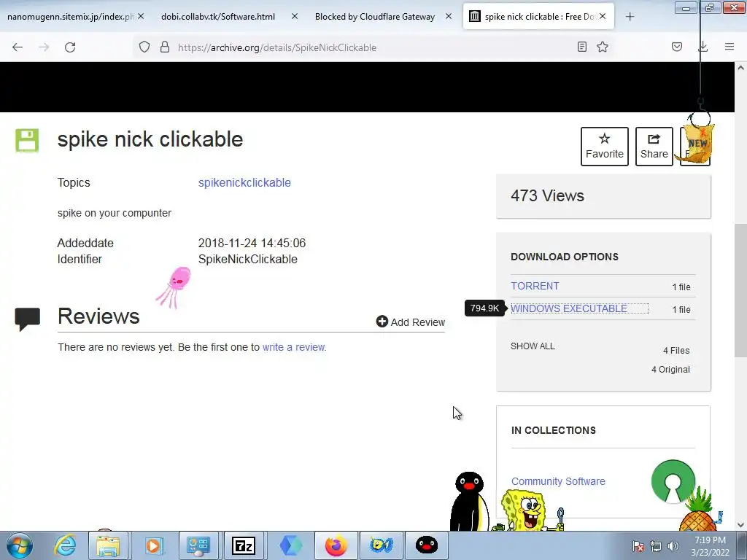The width and height of the screenshot is (747, 560).
Task: Switch to the dobi.collabv.tk Software tab
Action: tap(218, 17)
